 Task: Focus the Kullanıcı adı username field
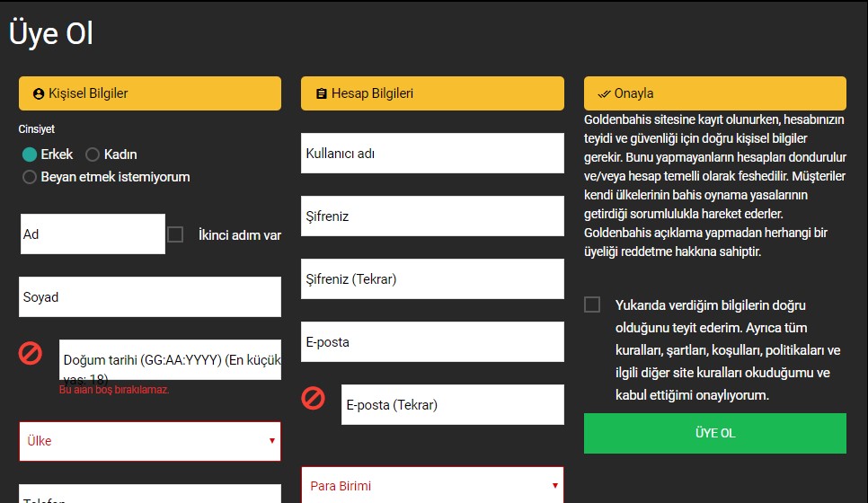coord(432,154)
